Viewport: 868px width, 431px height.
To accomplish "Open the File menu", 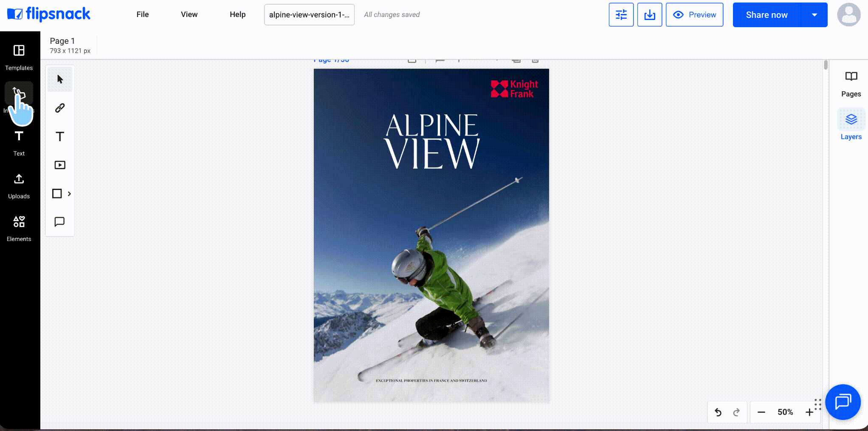I will [143, 14].
